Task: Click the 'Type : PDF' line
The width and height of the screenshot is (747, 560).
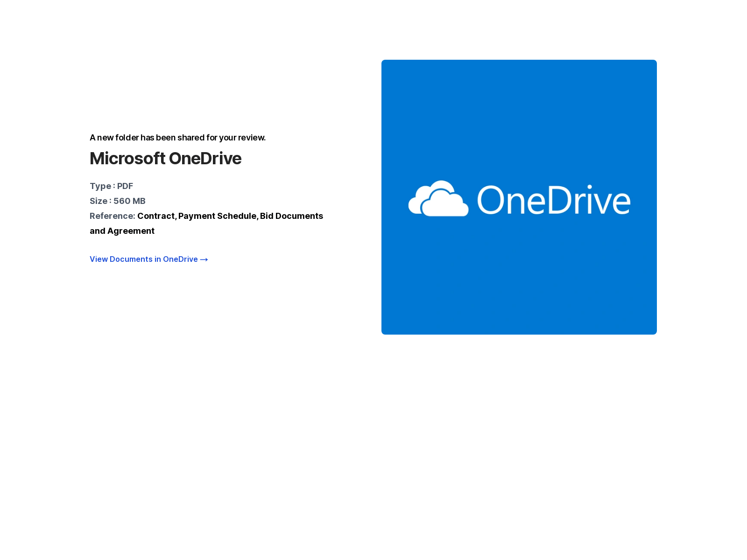Action: point(112,186)
